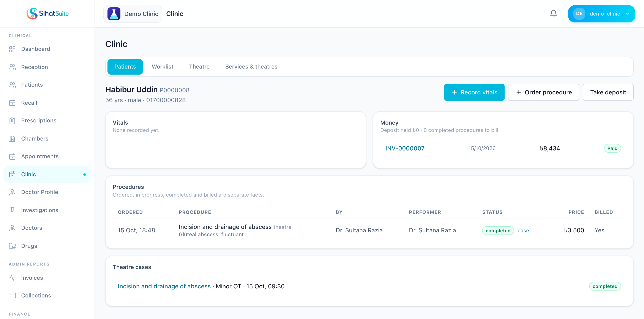Screen dimensions: 644x319
Task: Click Gluteal abscess, fluctuant note
Action: pos(211,235)
